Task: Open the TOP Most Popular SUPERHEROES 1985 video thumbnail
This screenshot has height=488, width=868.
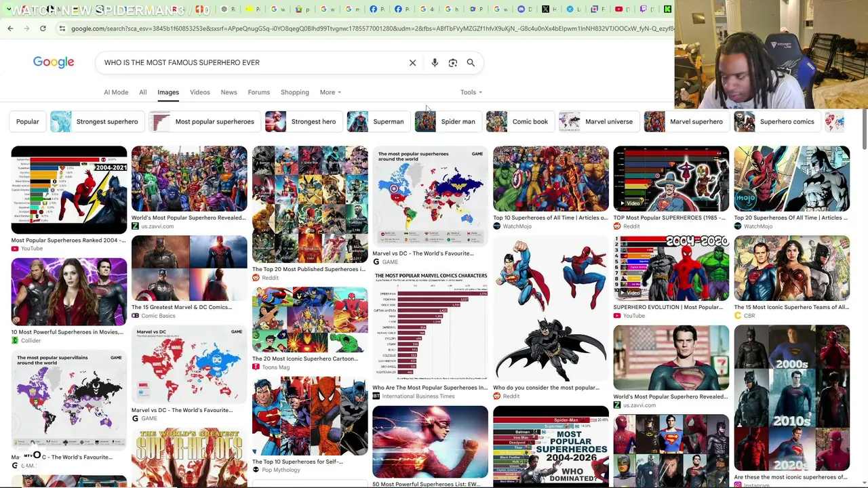Action: (671, 179)
